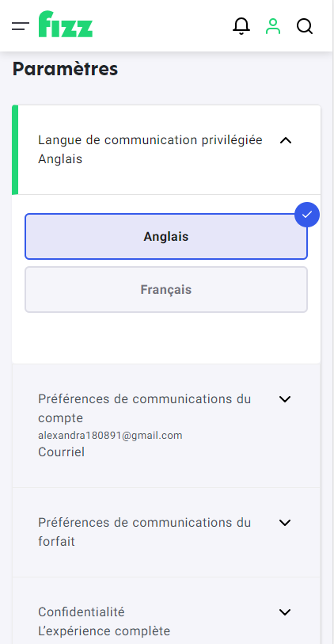The image size is (334, 644).
Task: Select Anglais as communication language
Action: tap(165, 237)
